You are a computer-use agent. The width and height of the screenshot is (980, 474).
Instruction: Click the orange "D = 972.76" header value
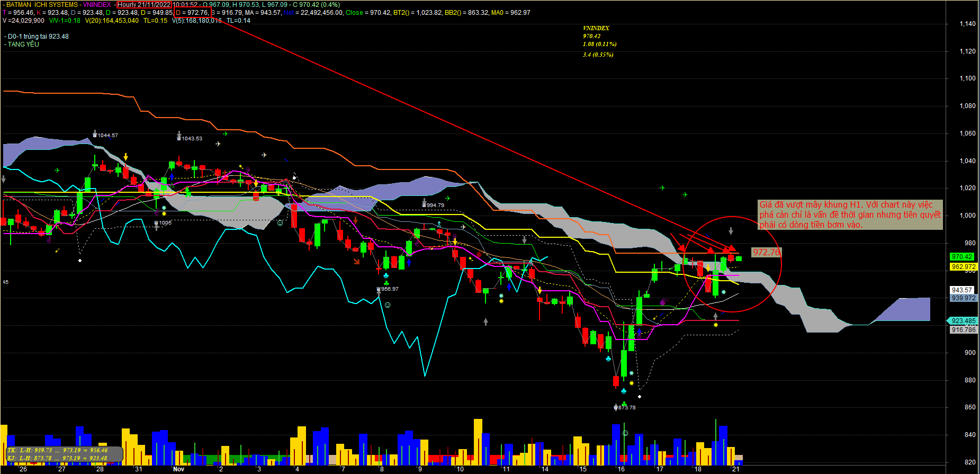pos(192,13)
